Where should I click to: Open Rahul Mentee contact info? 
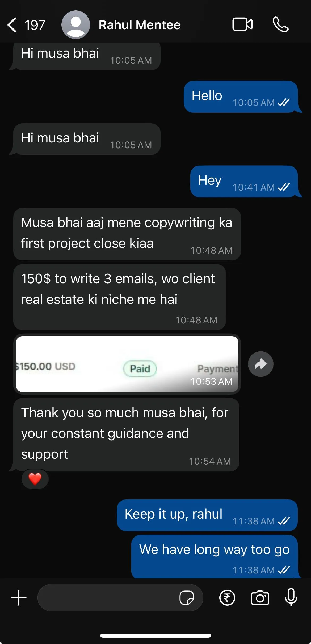click(x=140, y=25)
